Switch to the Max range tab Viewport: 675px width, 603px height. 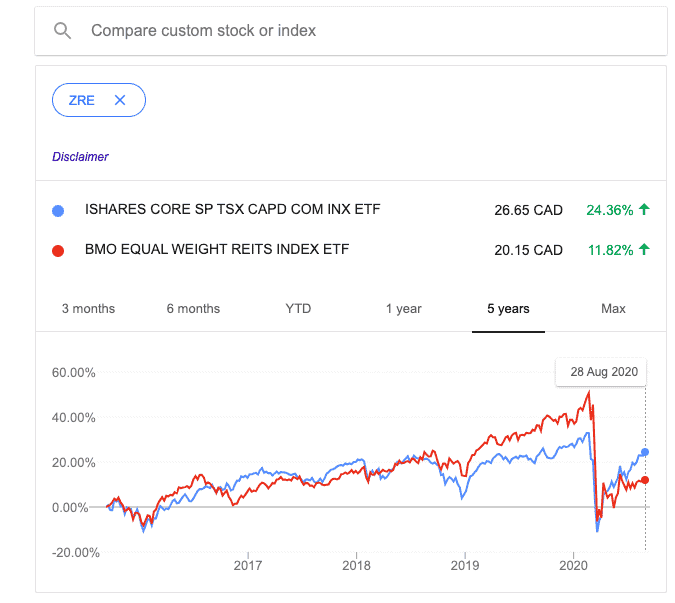pyautogui.click(x=613, y=309)
